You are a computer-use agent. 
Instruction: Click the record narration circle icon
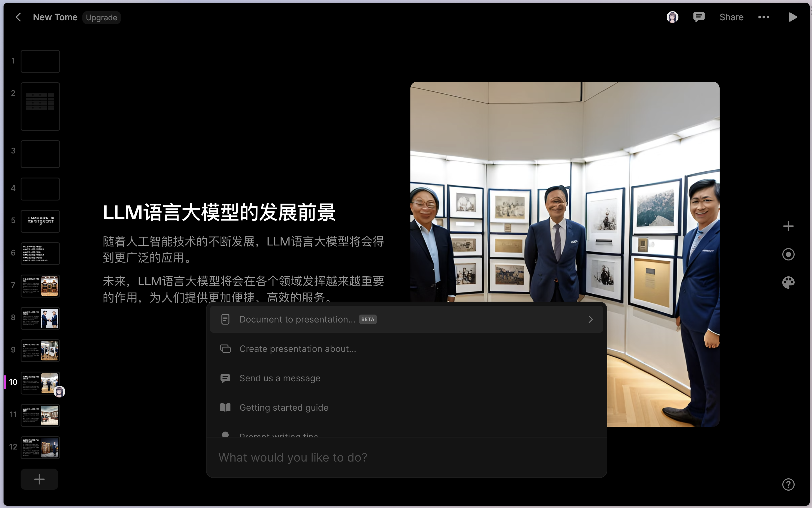[788, 254]
